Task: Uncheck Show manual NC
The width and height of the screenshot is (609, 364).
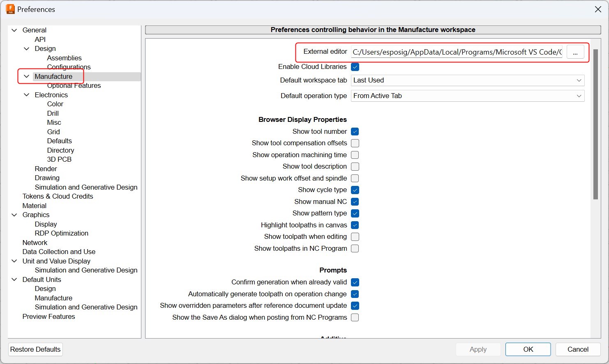Action: [x=355, y=202]
